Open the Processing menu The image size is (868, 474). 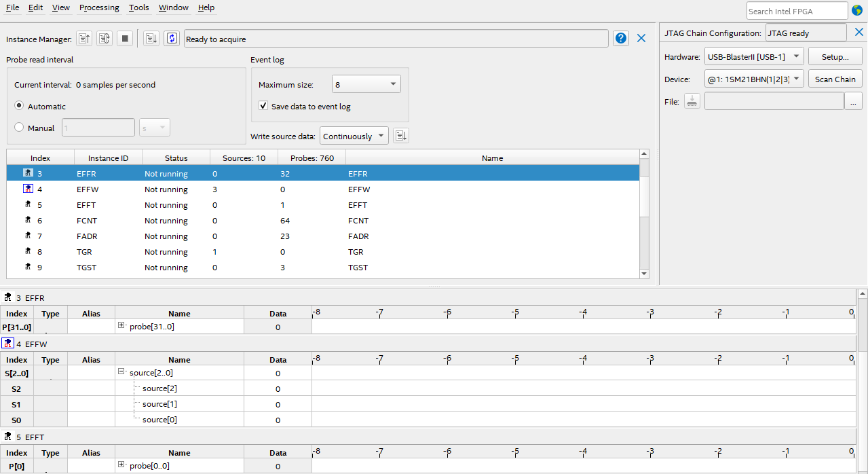[x=98, y=7]
